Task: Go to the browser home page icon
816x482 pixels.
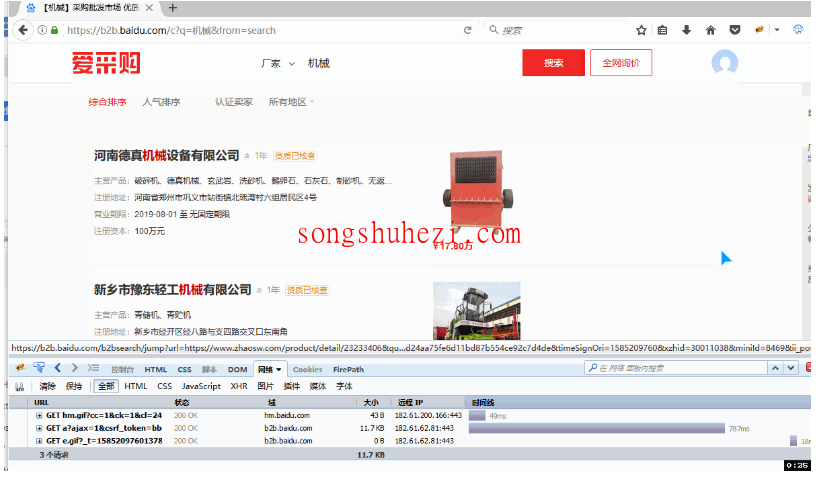Action: [x=710, y=30]
